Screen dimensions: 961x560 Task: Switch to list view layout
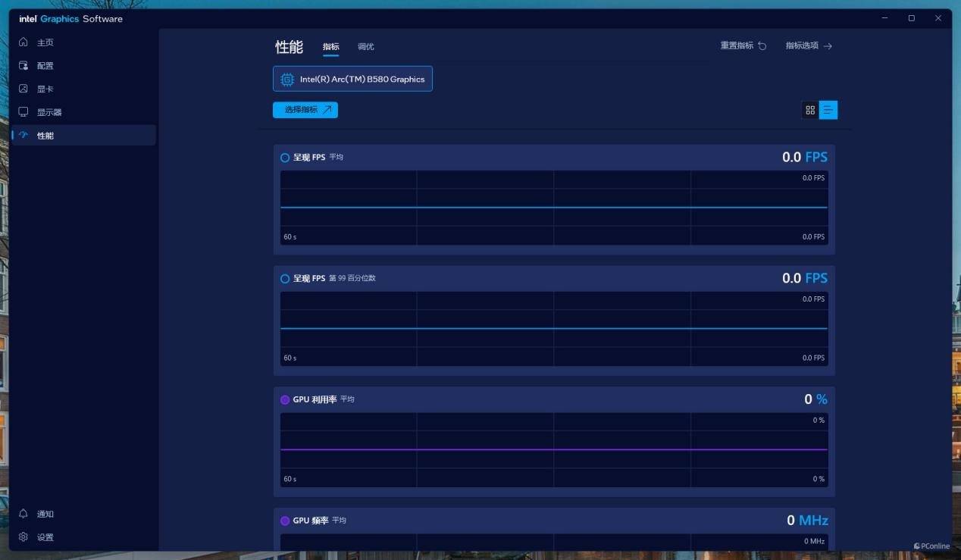(x=828, y=110)
